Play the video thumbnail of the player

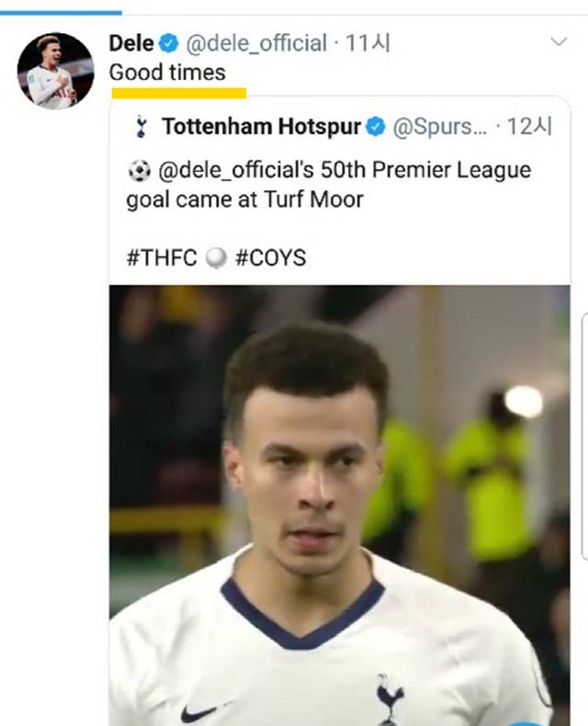338,505
